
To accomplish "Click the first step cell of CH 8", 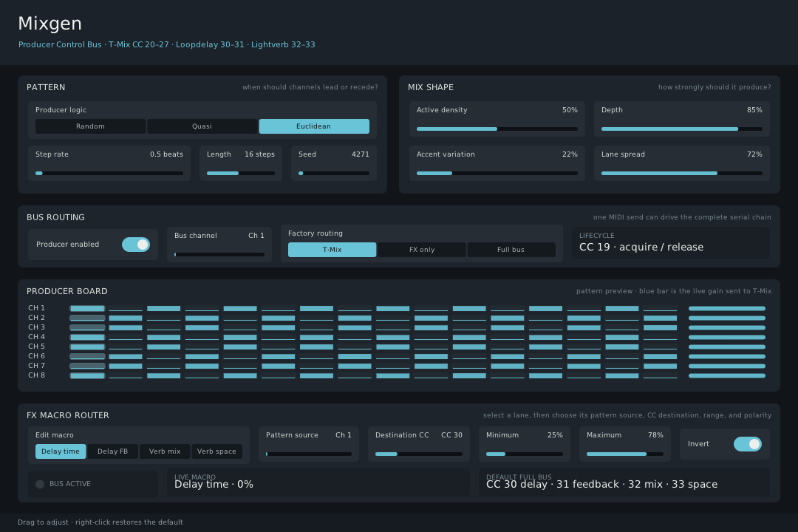I will click(87, 375).
